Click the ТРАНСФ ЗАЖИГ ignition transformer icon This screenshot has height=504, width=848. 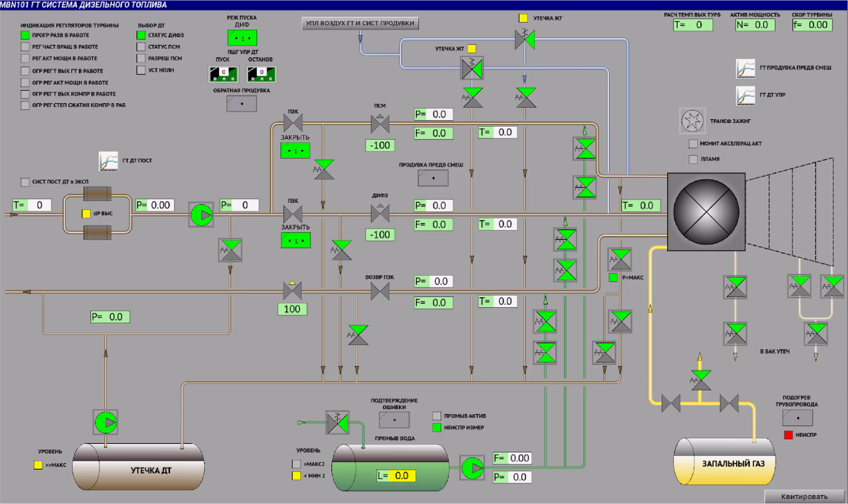pyautogui.click(x=692, y=121)
